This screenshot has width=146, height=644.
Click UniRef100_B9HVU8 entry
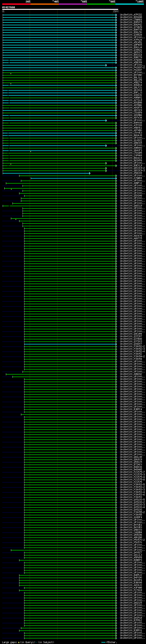131,123
